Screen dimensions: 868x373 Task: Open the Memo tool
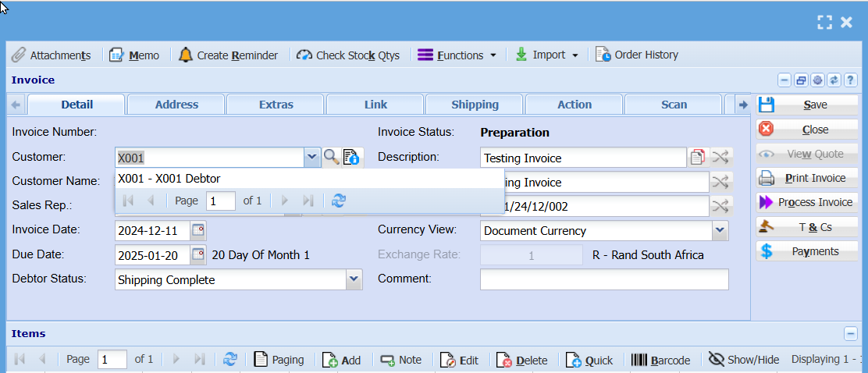point(134,55)
